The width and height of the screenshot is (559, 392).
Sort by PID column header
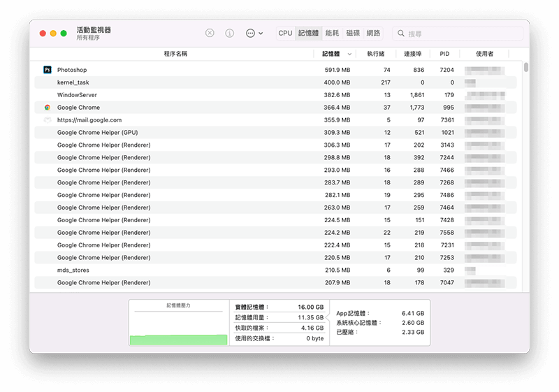pyautogui.click(x=444, y=54)
